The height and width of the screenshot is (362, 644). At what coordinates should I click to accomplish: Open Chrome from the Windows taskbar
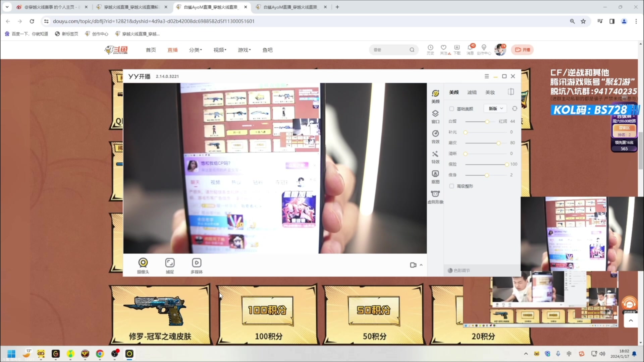coord(100,354)
